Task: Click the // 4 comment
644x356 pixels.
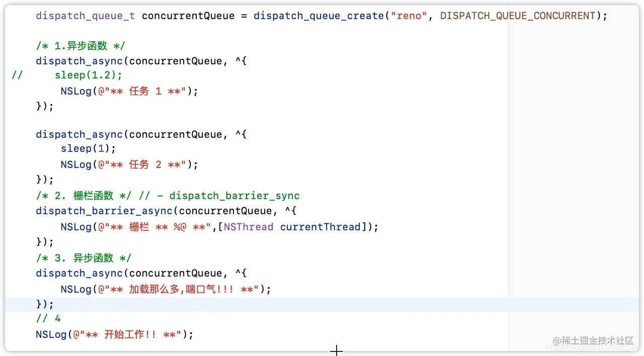Action: pyautogui.click(x=48, y=318)
